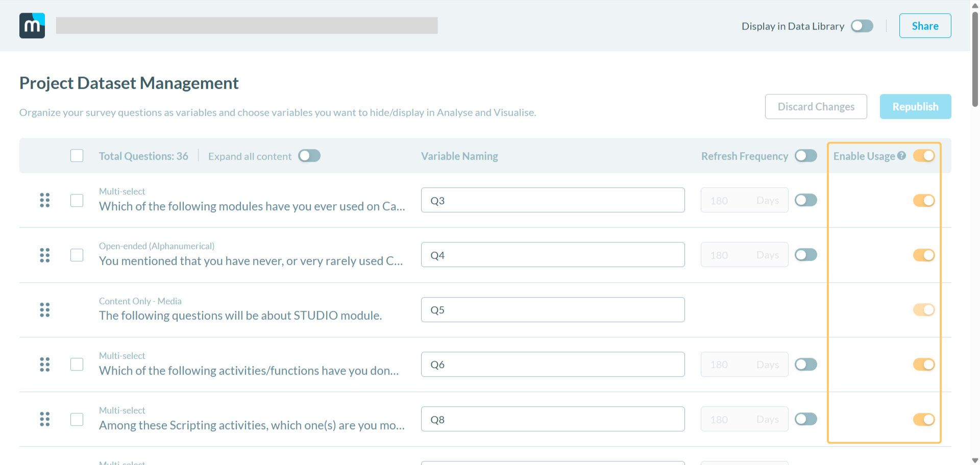This screenshot has height=465, width=980.
Task: Select the checkbox for Q3 question
Action: [x=77, y=200]
